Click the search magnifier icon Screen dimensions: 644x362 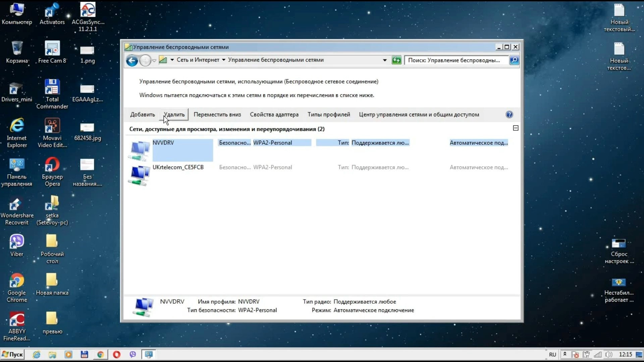click(x=514, y=60)
